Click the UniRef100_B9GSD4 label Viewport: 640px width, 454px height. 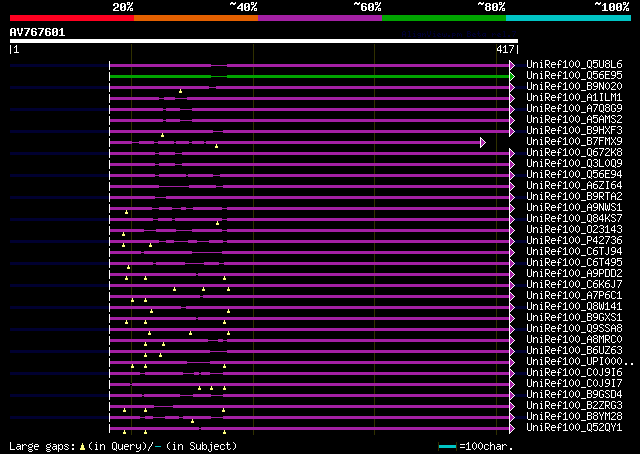(x=574, y=395)
